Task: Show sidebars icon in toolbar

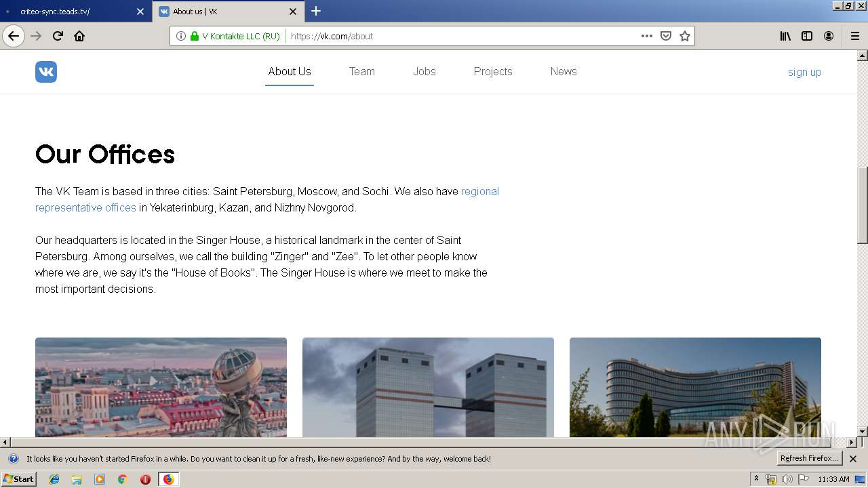Action: [x=807, y=36]
